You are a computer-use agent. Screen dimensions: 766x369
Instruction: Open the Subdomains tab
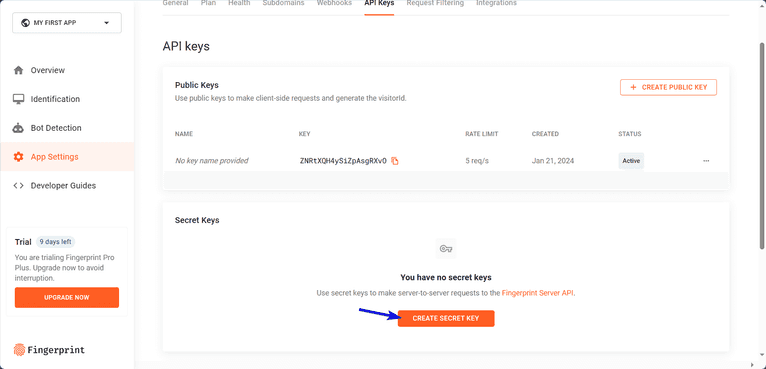pos(283,3)
